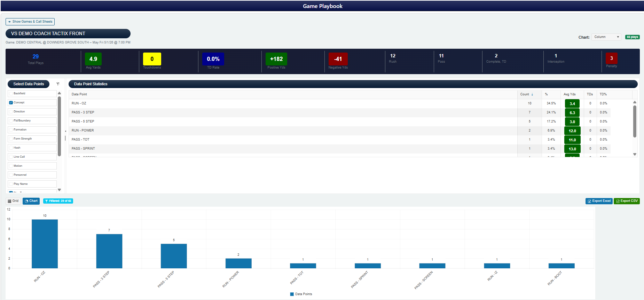This screenshot has width=644, height=300.
Task: Click the pie chart icon in the Chart button
Action: (x=26, y=201)
